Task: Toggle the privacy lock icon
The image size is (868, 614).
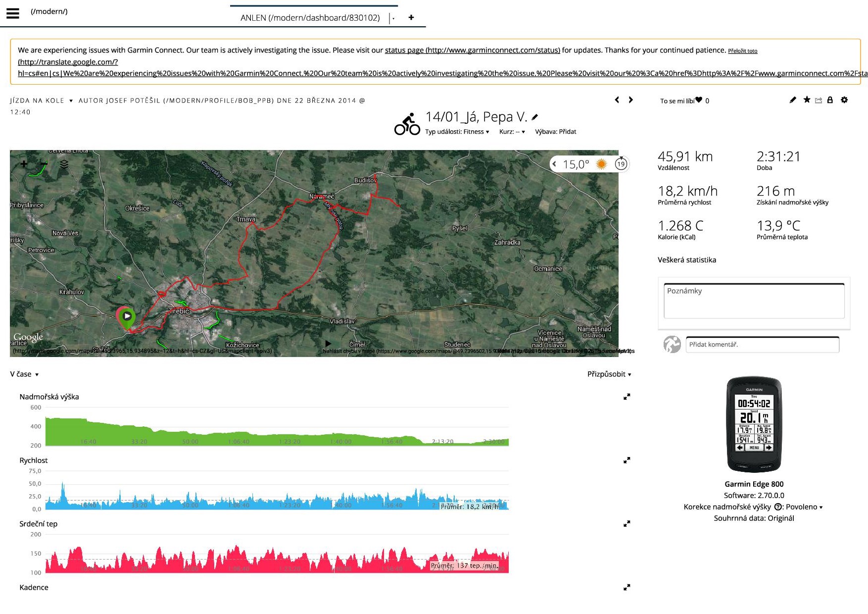Action: click(830, 100)
